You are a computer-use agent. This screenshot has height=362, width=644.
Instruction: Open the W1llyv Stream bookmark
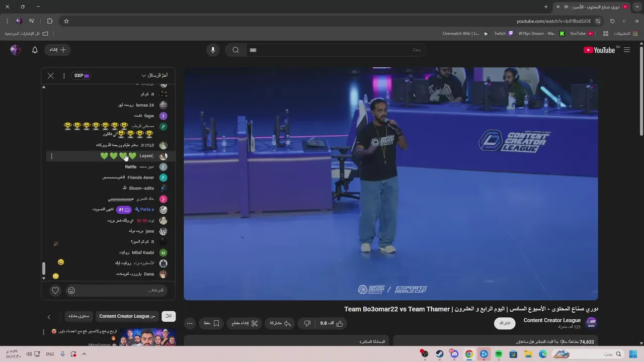click(x=541, y=34)
